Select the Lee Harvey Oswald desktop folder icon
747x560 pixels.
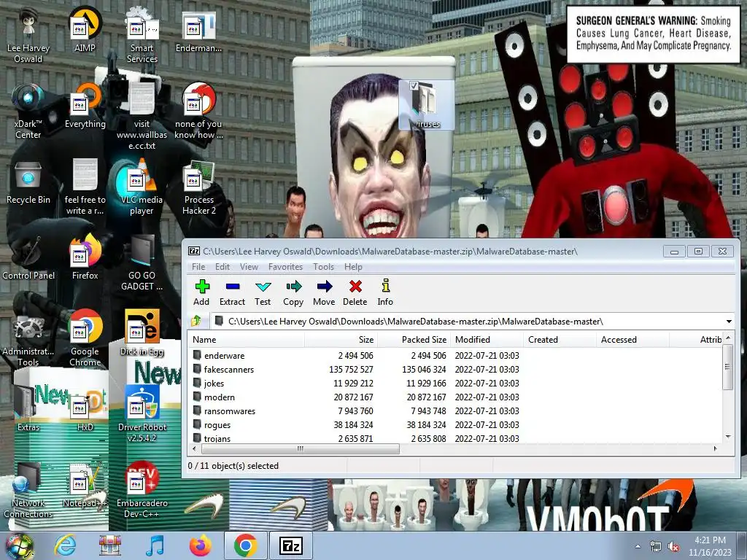[28, 35]
